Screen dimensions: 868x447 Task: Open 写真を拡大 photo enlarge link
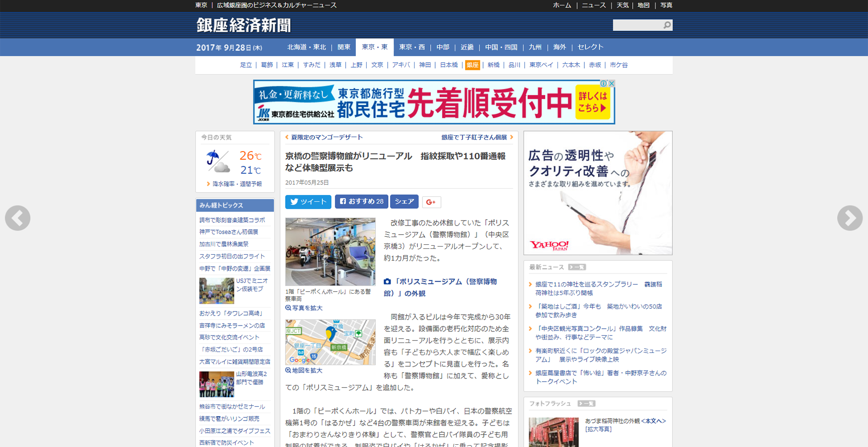[x=304, y=308]
